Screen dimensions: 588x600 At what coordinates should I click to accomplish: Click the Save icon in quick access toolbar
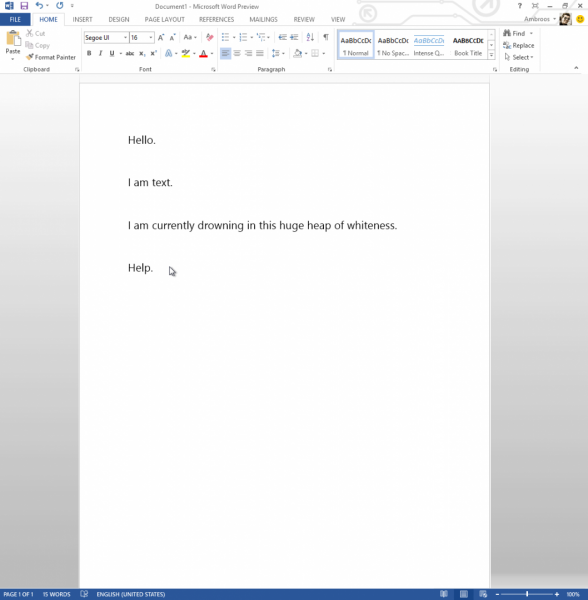coord(24,6)
